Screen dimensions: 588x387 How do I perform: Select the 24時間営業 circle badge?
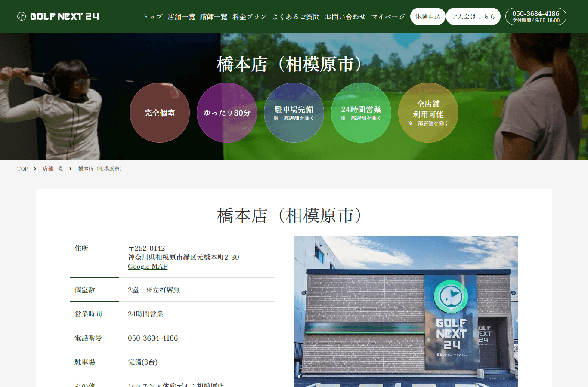361,113
